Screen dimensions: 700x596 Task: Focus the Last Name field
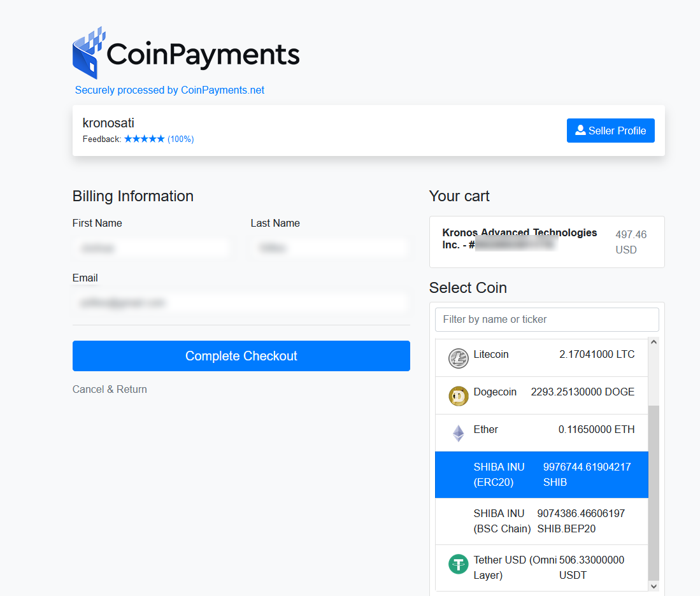click(330, 248)
